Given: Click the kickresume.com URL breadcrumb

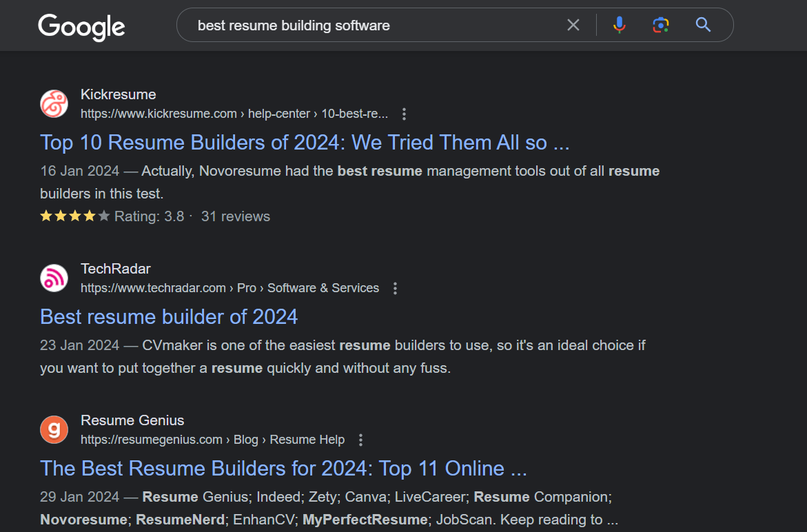Looking at the screenshot, I should point(234,114).
